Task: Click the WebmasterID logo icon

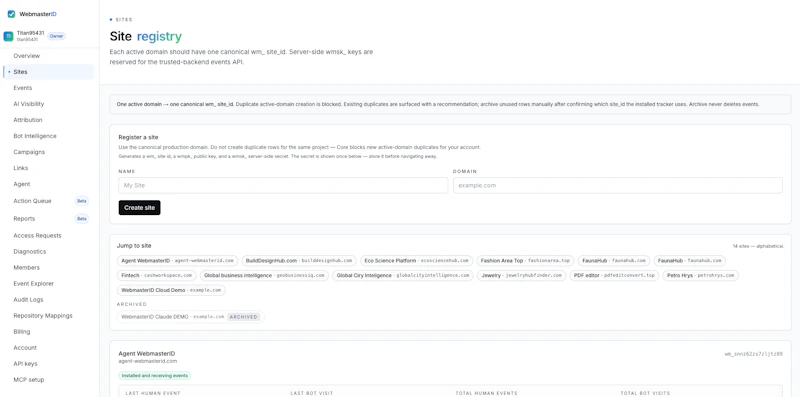Action: pos(11,14)
